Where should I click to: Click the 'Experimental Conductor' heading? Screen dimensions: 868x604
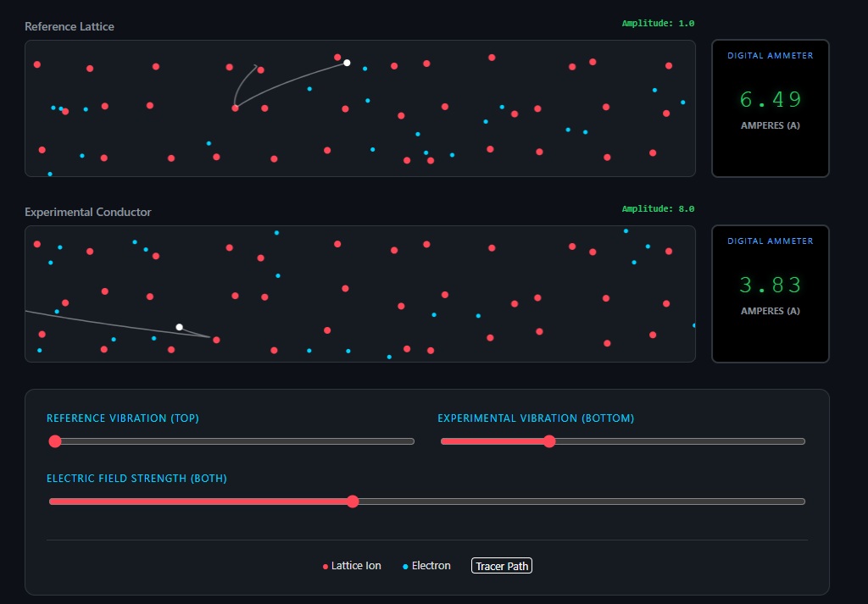click(x=87, y=212)
